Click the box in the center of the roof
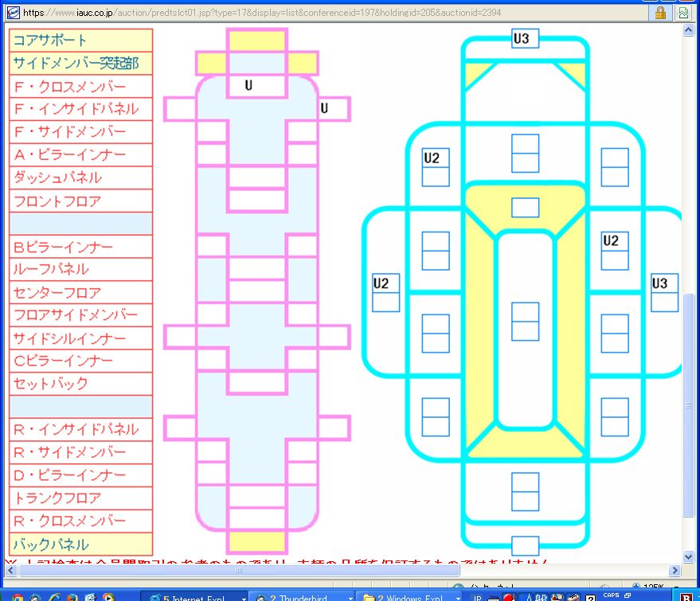This screenshot has height=601, width=700. pyautogui.click(x=525, y=321)
